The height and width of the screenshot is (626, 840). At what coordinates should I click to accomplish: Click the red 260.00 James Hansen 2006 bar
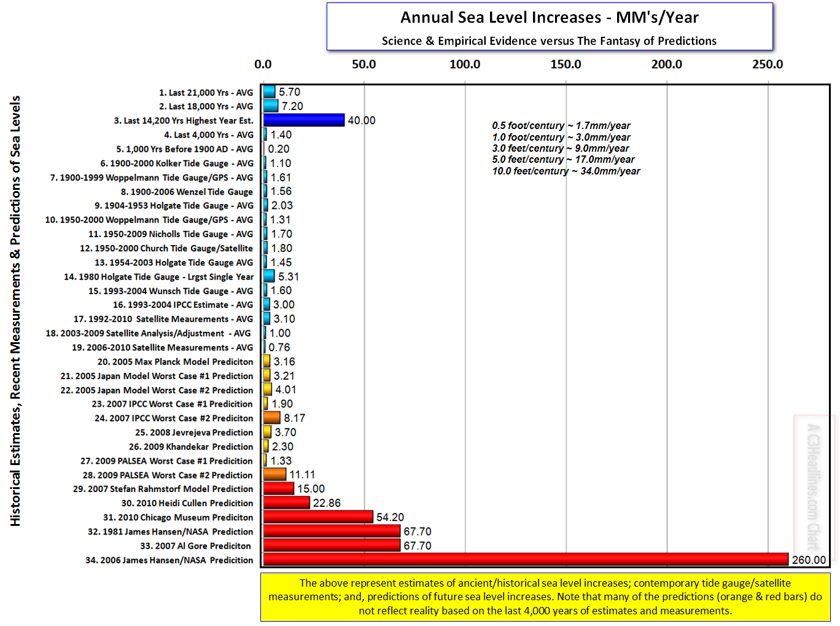[525, 560]
